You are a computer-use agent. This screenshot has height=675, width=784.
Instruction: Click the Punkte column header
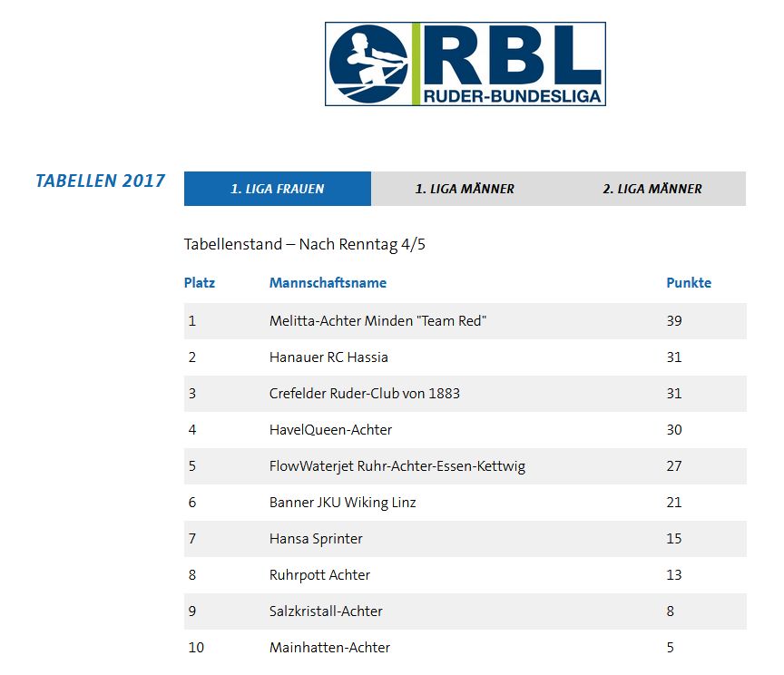(x=689, y=282)
